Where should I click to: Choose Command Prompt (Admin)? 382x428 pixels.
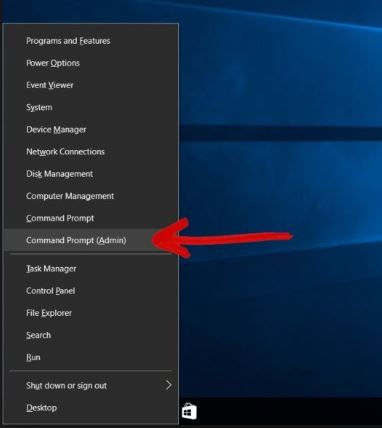[x=91, y=240]
